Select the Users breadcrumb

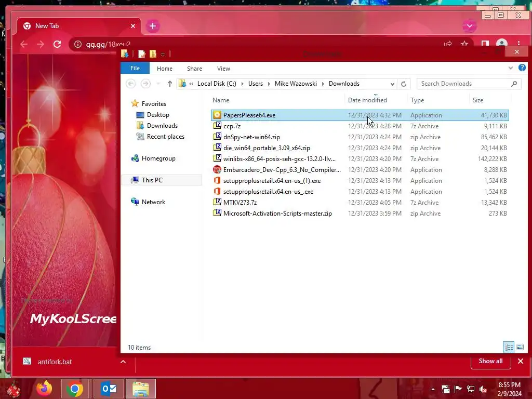pyautogui.click(x=256, y=84)
